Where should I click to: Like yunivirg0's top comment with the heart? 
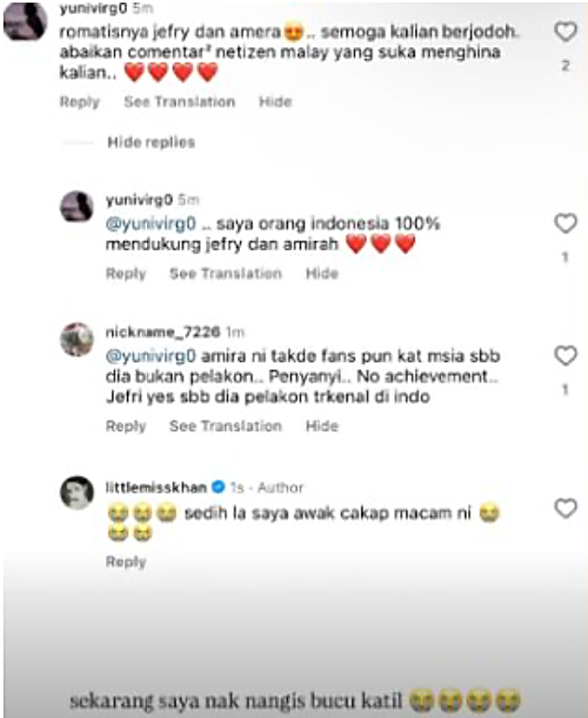click(566, 32)
